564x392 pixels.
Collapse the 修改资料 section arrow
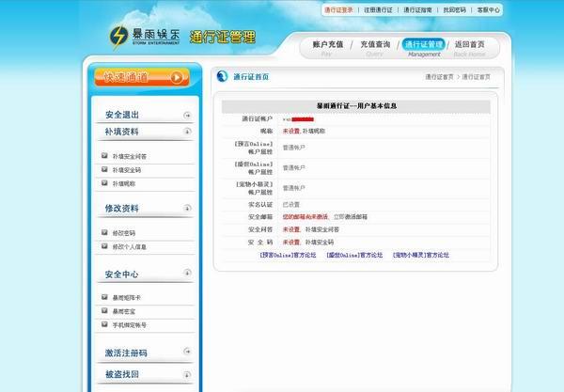[x=188, y=208]
